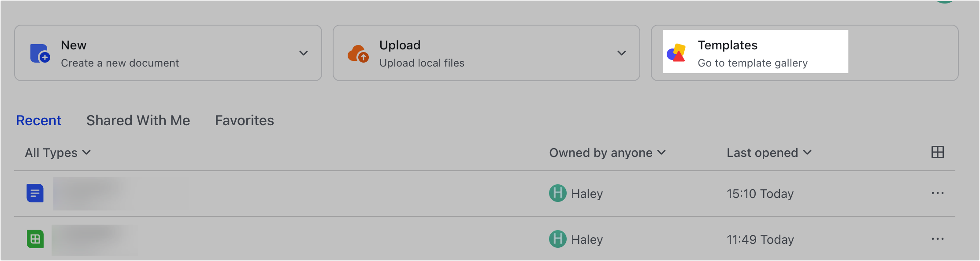The height and width of the screenshot is (261, 980).
Task: Click the orange Upload cloud icon
Action: click(357, 52)
